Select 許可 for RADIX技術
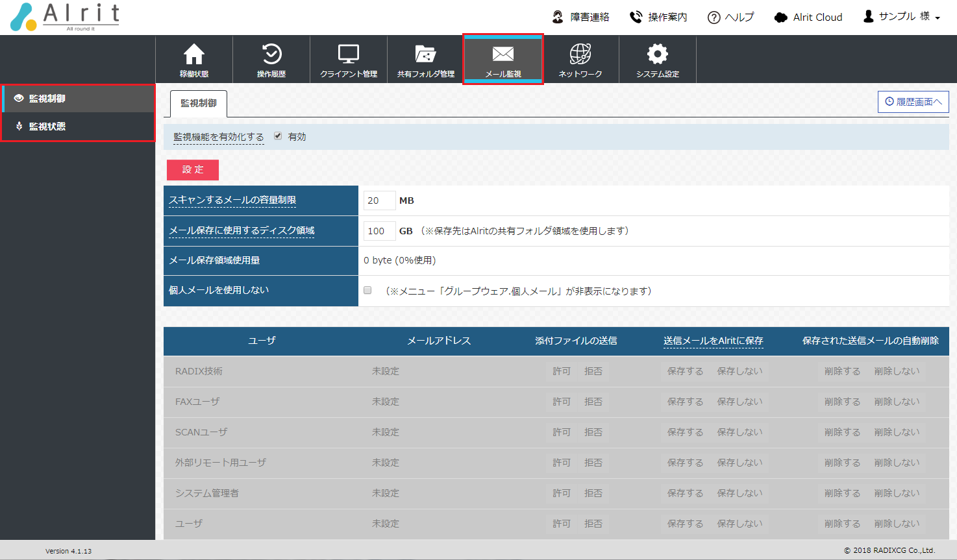Viewport: 957px width, 560px height. 562,371
